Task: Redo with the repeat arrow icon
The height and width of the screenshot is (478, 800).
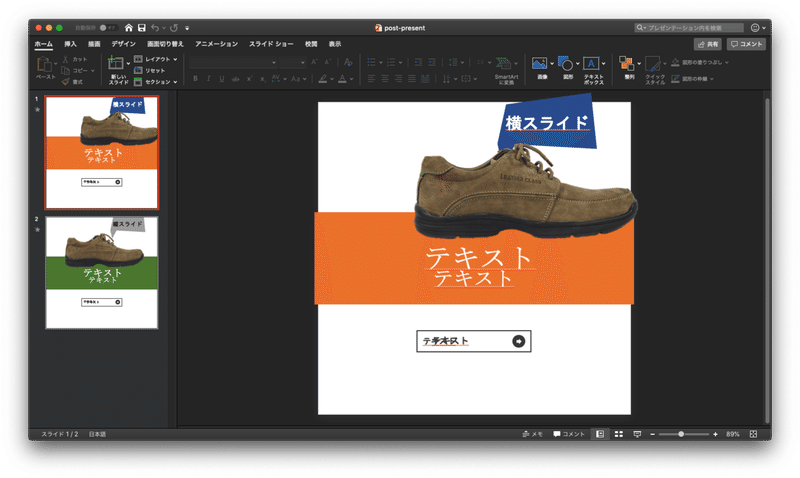Action: (x=174, y=28)
